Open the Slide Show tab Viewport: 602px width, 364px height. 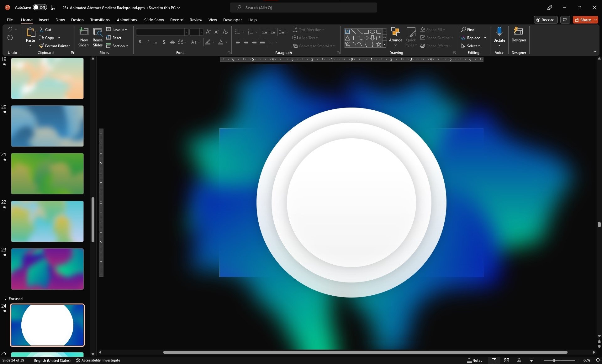click(154, 20)
